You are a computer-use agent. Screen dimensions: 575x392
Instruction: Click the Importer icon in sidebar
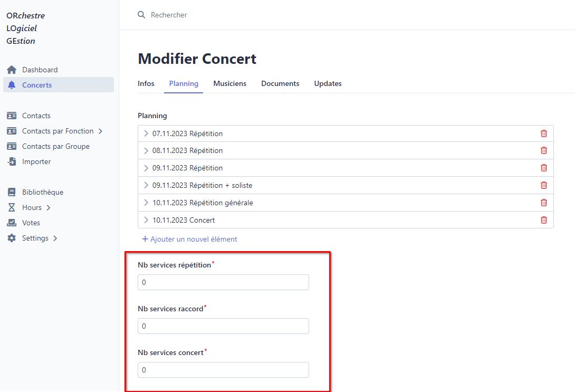click(12, 161)
